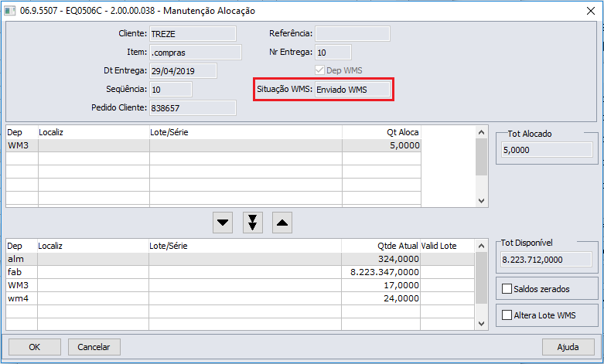
Task: Click the Valid Lote column header
Action: pos(447,246)
